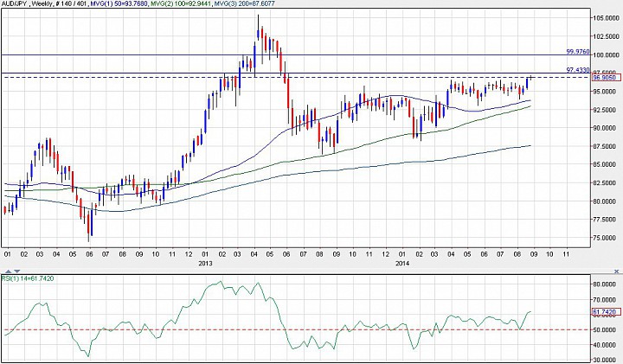Click the 30.0000 RSI axis label
Image resolution: width=623 pixels, height=364 pixels.
tap(606, 360)
